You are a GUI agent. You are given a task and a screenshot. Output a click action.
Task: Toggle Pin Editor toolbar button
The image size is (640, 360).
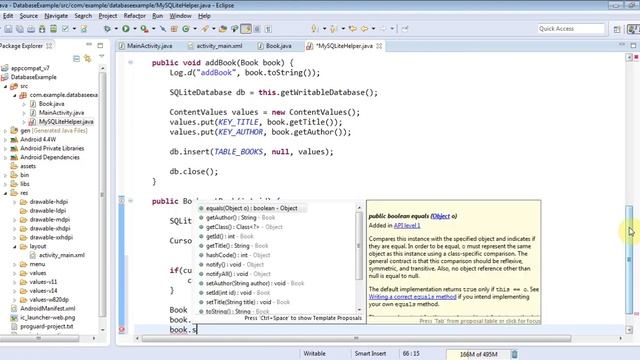click(x=404, y=29)
